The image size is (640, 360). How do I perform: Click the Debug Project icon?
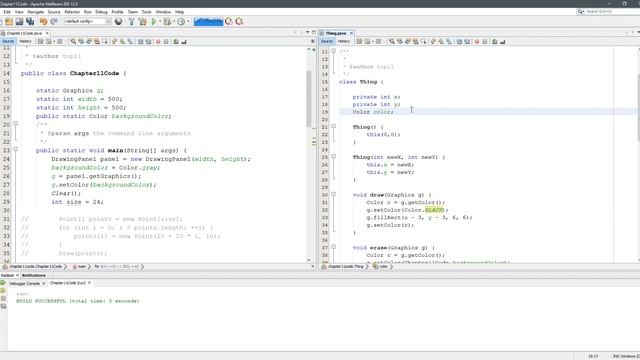pos(167,22)
